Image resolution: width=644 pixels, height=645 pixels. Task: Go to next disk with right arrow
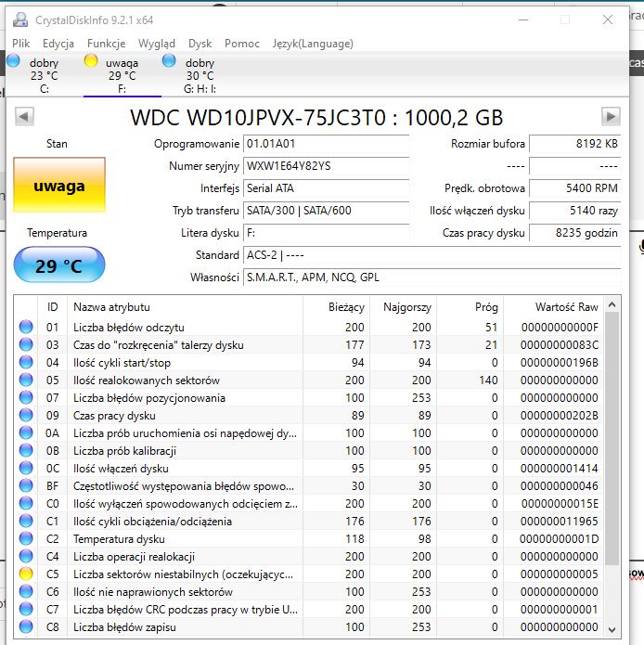click(x=611, y=116)
